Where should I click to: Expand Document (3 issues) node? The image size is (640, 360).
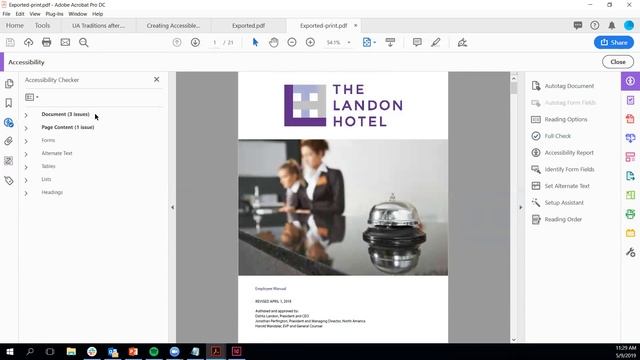tap(26, 115)
